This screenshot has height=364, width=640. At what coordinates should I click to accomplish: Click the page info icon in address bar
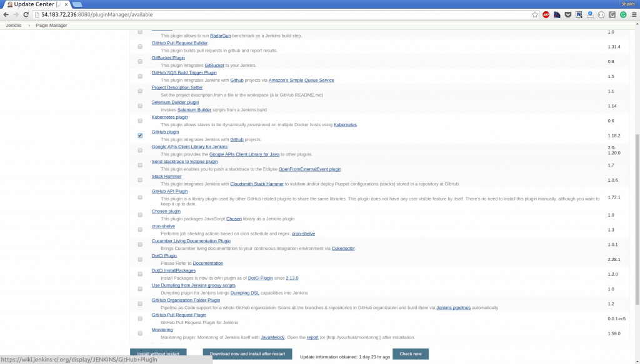coord(36,14)
